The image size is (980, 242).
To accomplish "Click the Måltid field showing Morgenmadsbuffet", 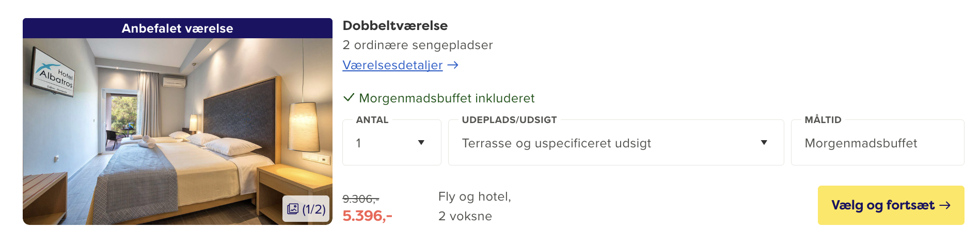I will (877, 143).
